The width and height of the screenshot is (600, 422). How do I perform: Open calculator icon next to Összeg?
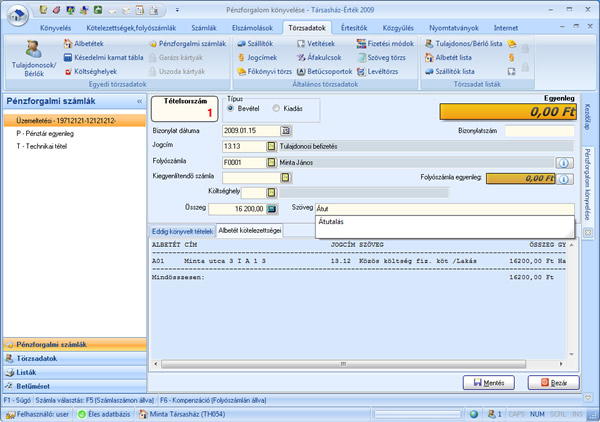(x=272, y=209)
